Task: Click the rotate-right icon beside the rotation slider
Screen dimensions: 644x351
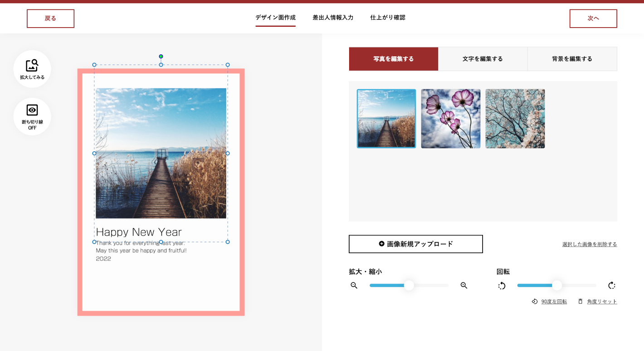Action: (x=612, y=285)
